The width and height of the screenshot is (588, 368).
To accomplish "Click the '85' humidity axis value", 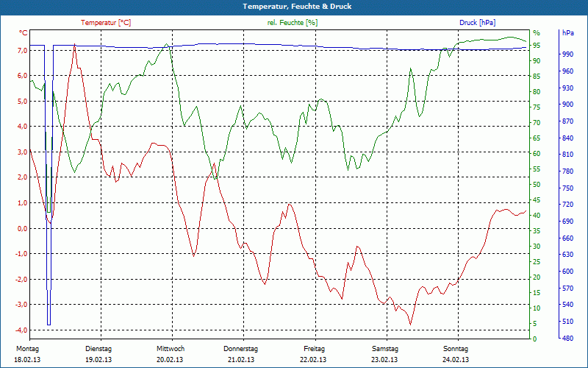I will [537, 77].
